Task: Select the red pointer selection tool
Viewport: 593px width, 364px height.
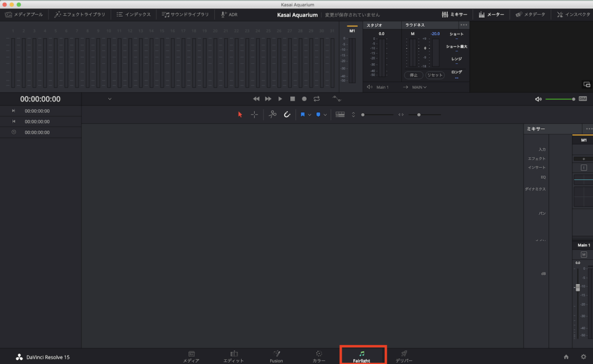Action: click(x=240, y=115)
